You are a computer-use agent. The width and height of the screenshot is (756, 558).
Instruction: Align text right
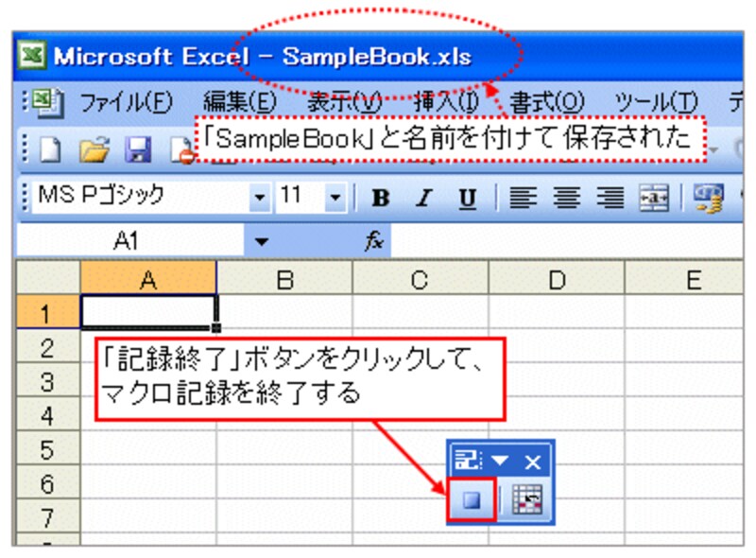click(610, 198)
